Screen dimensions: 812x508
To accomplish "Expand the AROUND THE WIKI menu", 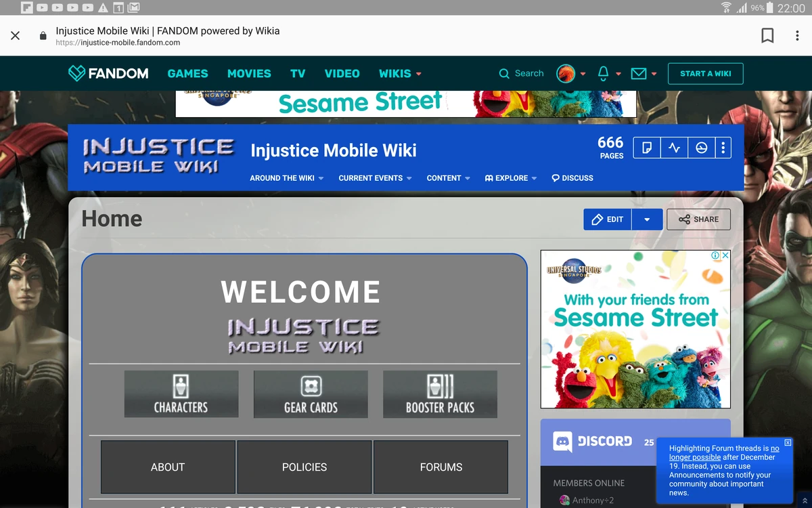I will point(287,178).
